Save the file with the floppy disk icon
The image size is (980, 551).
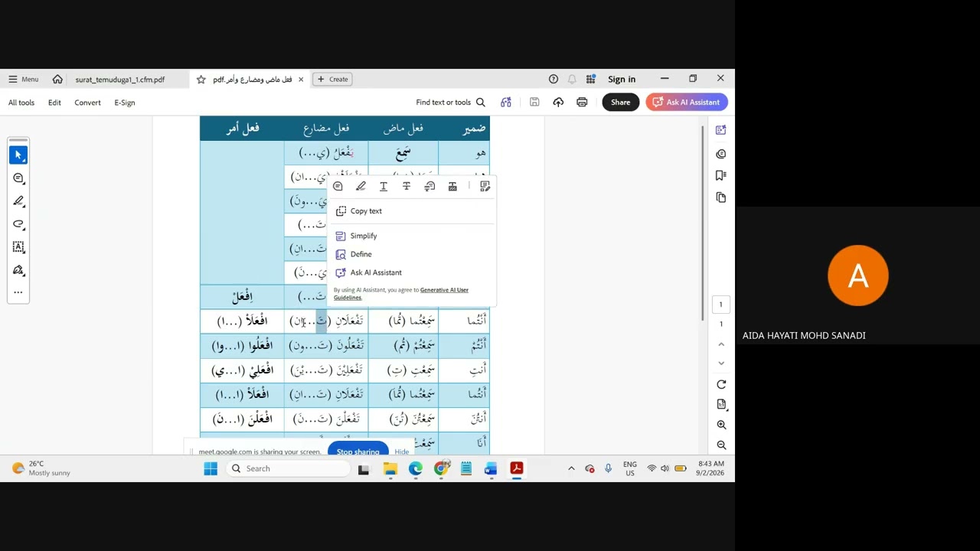click(x=534, y=102)
